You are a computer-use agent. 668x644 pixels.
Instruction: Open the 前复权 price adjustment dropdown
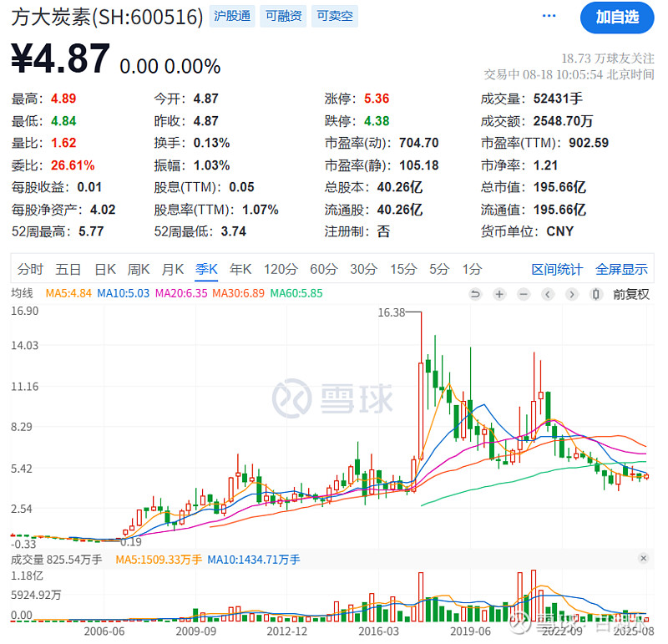(631, 294)
